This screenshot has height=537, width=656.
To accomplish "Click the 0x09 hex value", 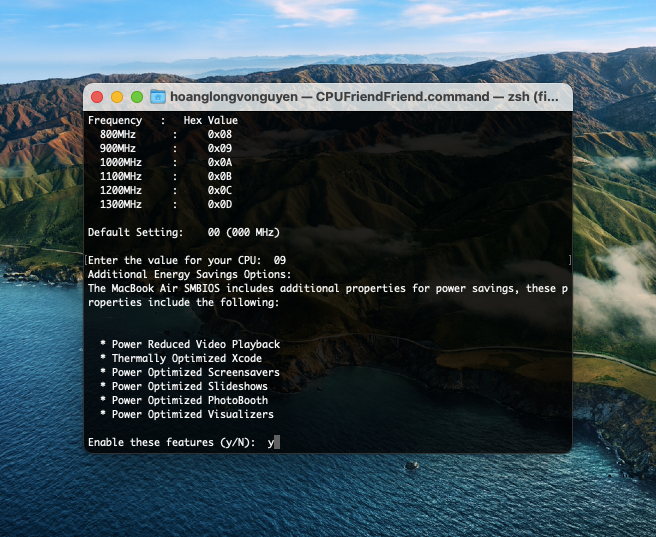I will pyautogui.click(x=220, y=148).
